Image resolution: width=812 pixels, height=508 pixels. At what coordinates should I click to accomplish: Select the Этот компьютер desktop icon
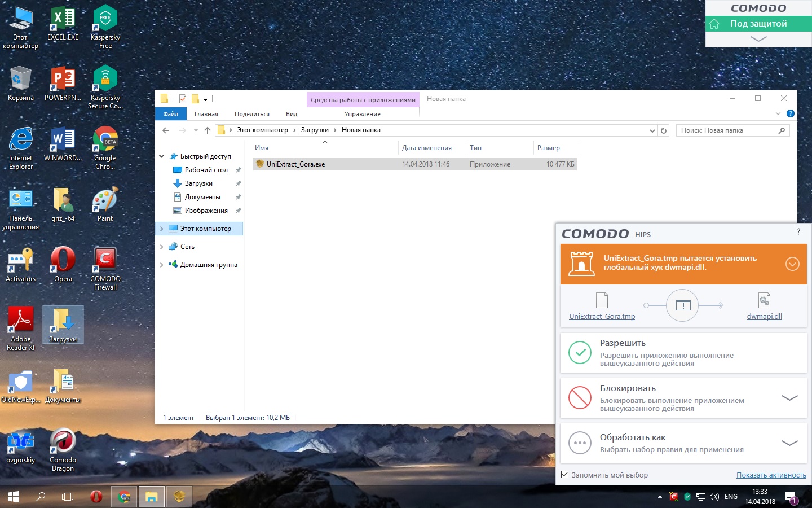21,27
